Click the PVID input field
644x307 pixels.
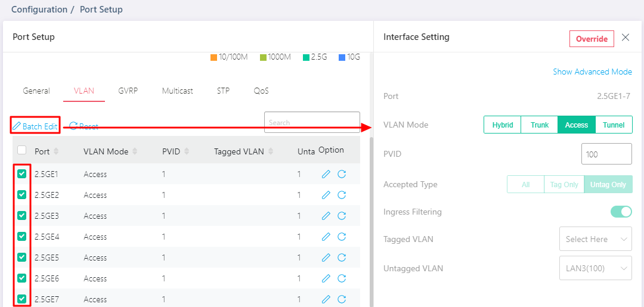point(606,154)
